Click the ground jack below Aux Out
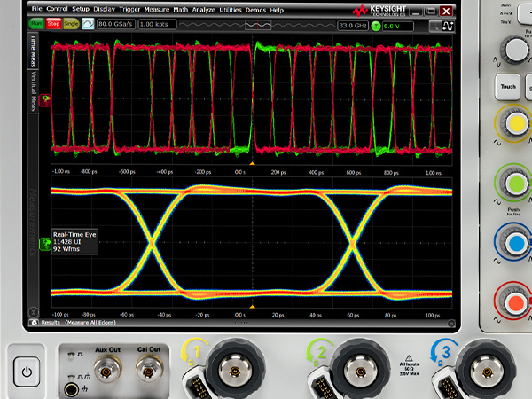 click(x=71, y=390)
